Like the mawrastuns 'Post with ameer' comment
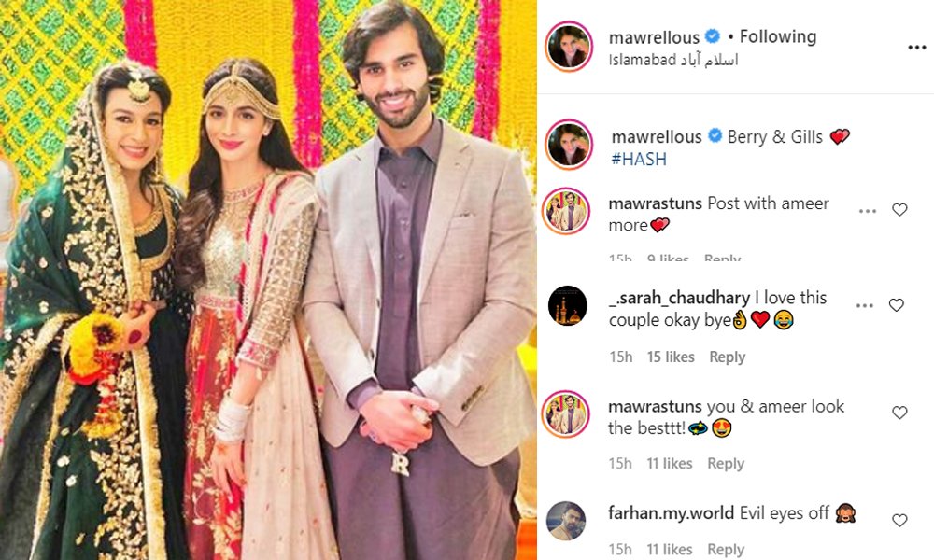Screen dimensions: 934x560 tap(899, 209)
